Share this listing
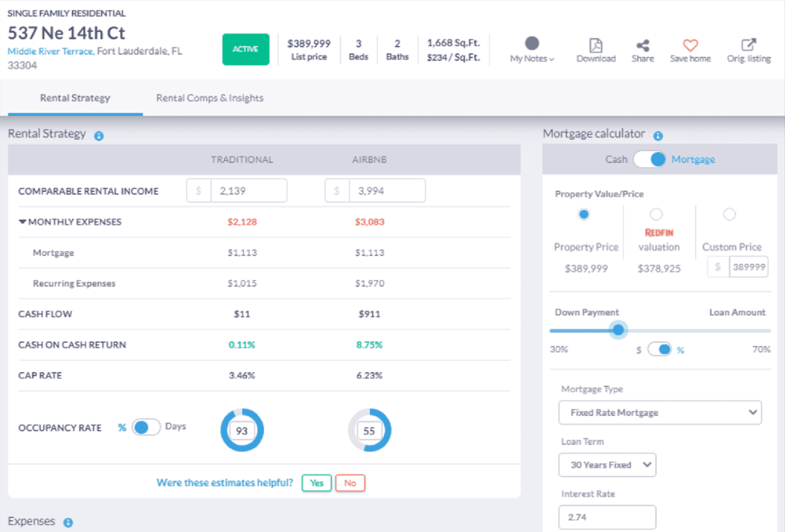Viewport: 785px width, 532px height. 642,49
